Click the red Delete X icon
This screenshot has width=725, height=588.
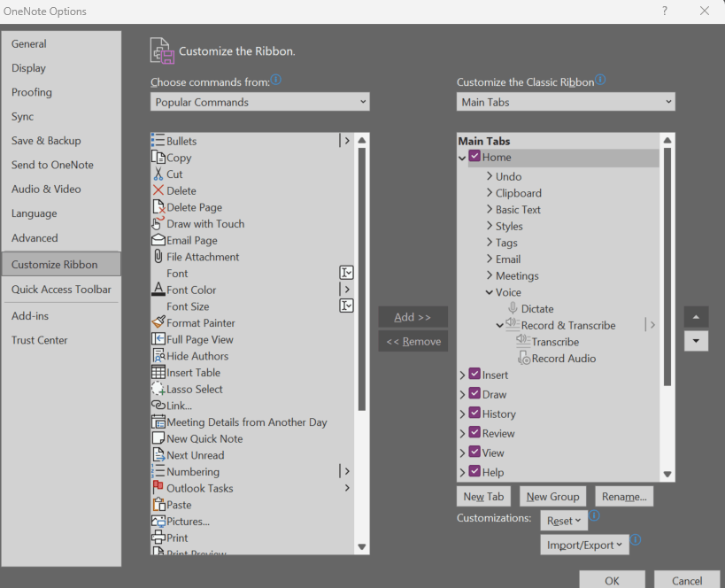(158, 190)
